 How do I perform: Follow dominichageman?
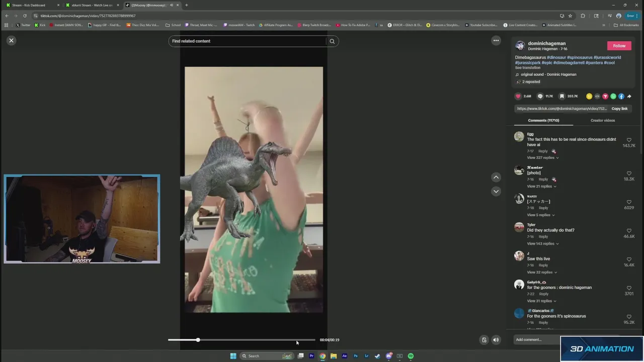click(x=619, y=46)
